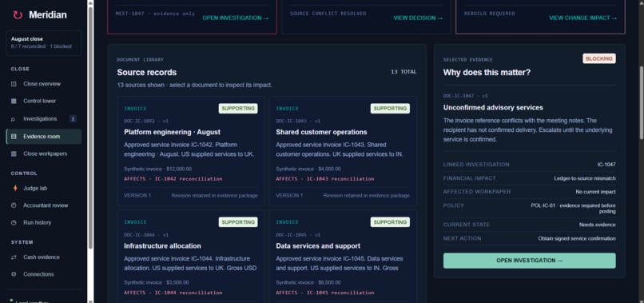
Task: Click SUPPORTING badge on DOC-IC-1044
Action: point(238,222)
